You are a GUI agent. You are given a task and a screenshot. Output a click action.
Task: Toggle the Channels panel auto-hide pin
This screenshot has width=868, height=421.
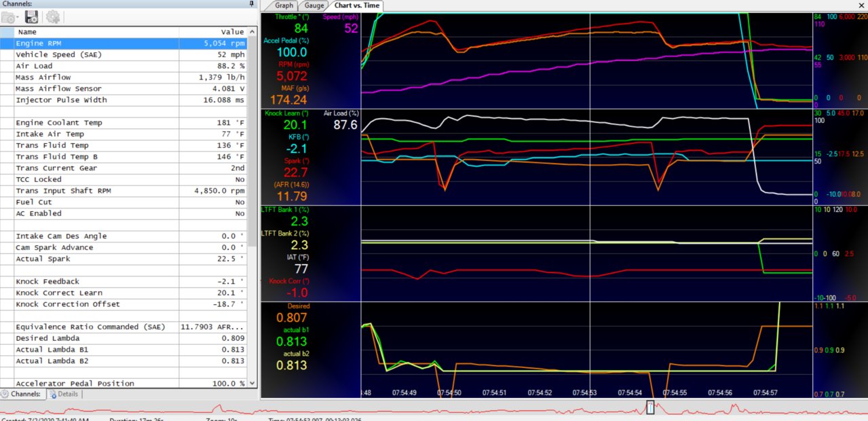point(251,3)
